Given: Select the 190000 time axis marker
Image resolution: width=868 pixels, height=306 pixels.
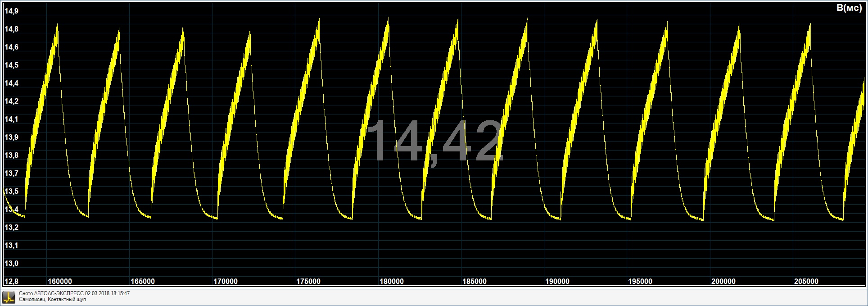Looking at the screenshot, I should 557,282.
